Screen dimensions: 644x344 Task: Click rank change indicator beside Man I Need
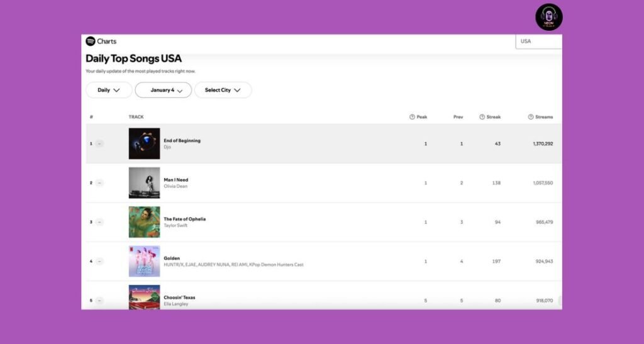point(100,183)
